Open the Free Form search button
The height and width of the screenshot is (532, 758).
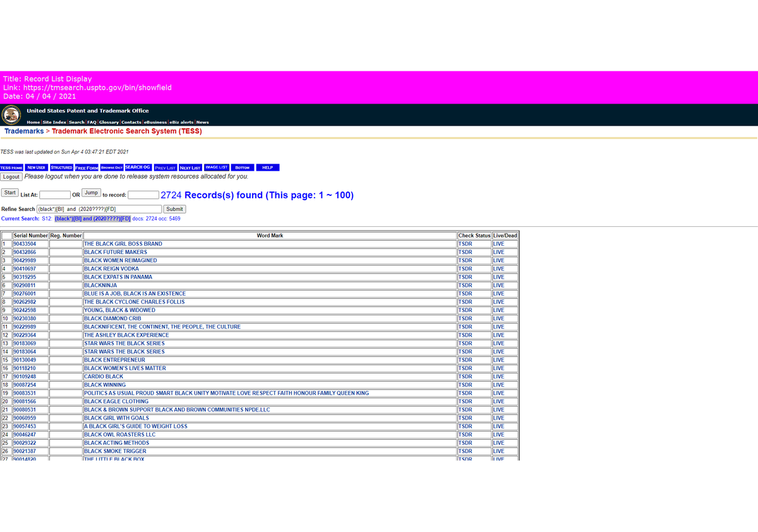click(x=87, y=167)
